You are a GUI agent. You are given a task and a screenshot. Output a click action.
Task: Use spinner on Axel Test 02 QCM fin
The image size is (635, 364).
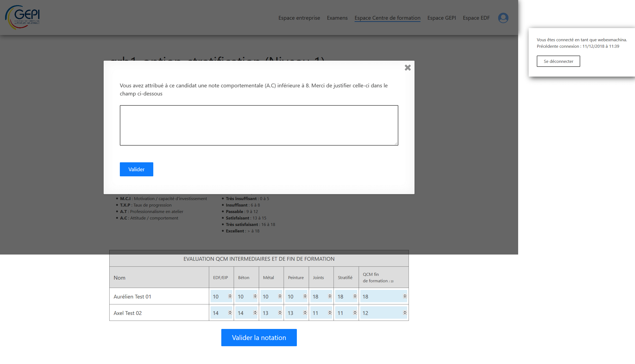(x=405, y=313)
